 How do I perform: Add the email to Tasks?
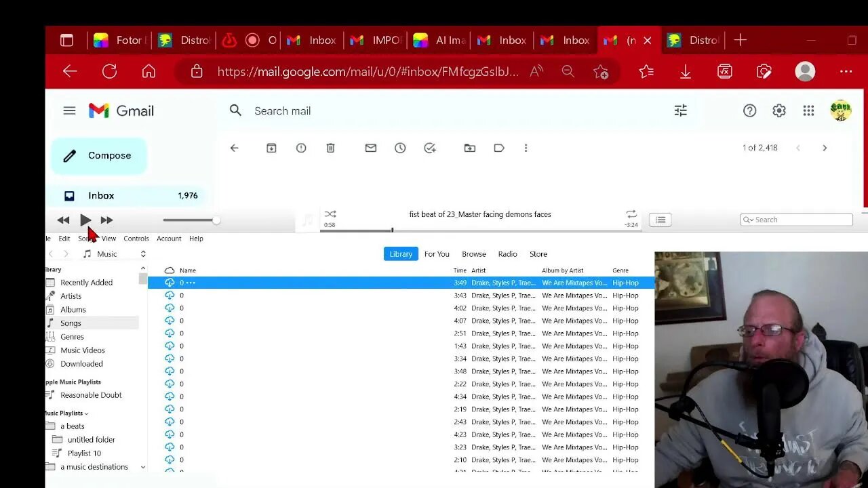click(x=430, y=148)
